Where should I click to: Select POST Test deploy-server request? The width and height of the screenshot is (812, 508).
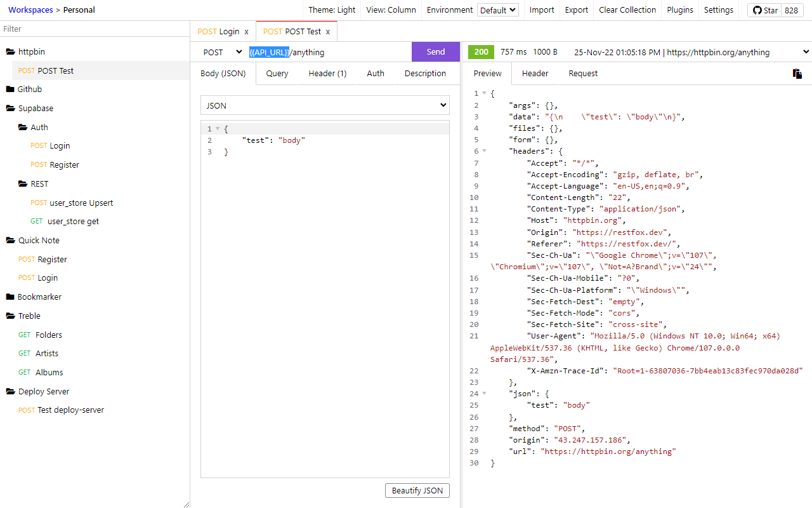pos(61,410)
